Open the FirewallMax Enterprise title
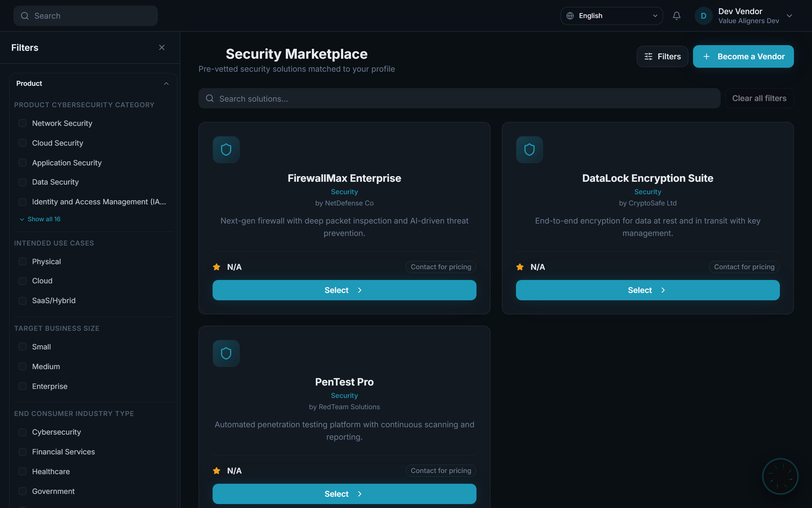The height and width of the screenshot is (508, 812). (344, 178)
